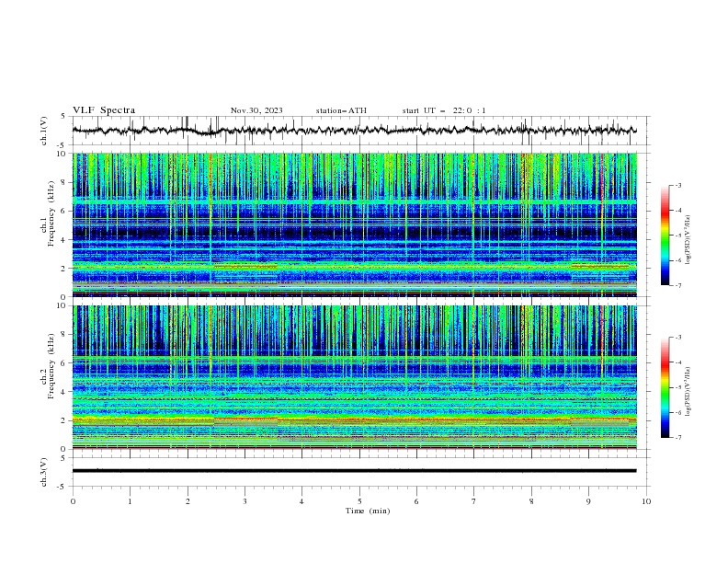Viewport: 728px width, 563px height.
Task: Click time axis tick label "1"
Action: tap(130, 501)
